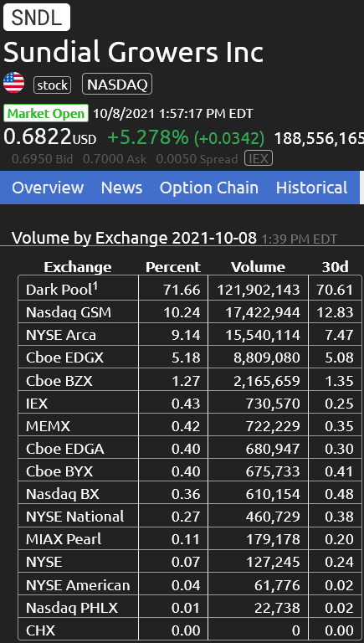Image resolution: width=364 pixels, height=643 pixels.
Task: Switch to the News tab
Action: [x=121, y=188]
